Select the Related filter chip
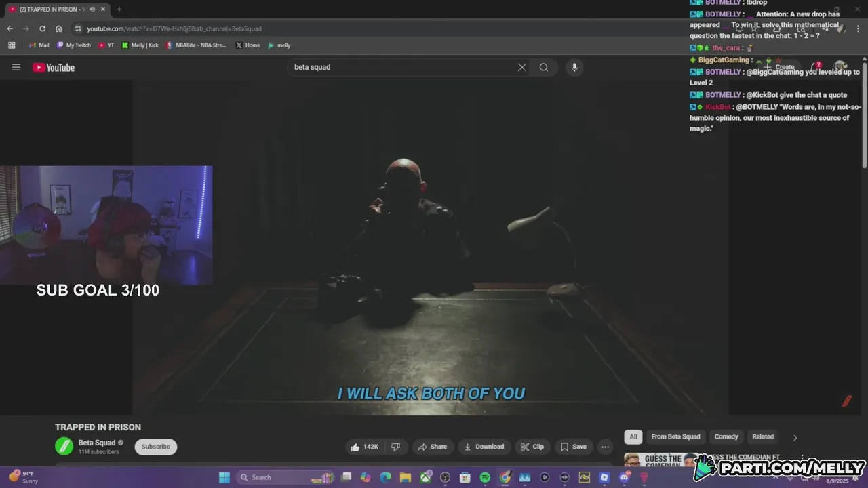868x488 pixels. [763, 436]
